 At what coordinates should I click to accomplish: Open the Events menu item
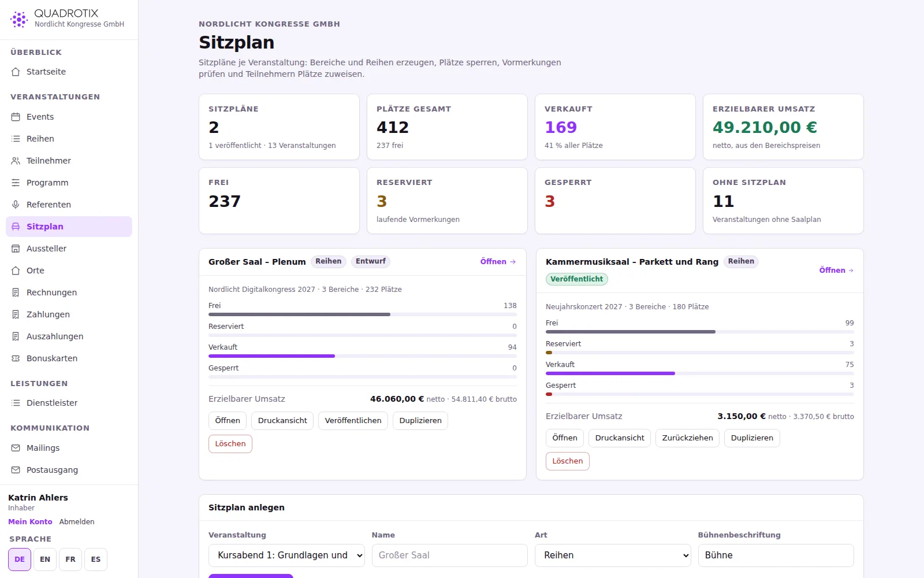[x=69, y=117]
